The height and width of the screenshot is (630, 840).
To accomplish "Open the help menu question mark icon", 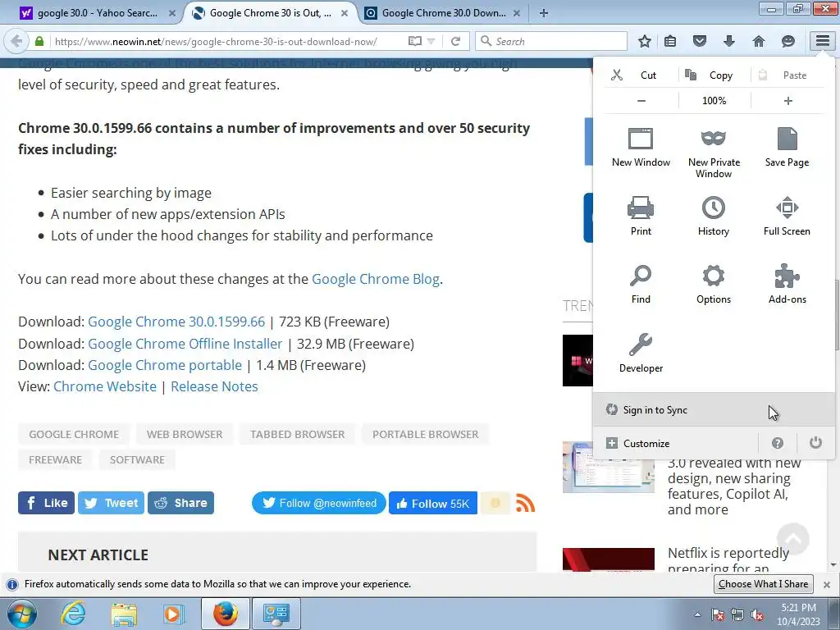I will point(778,443).
